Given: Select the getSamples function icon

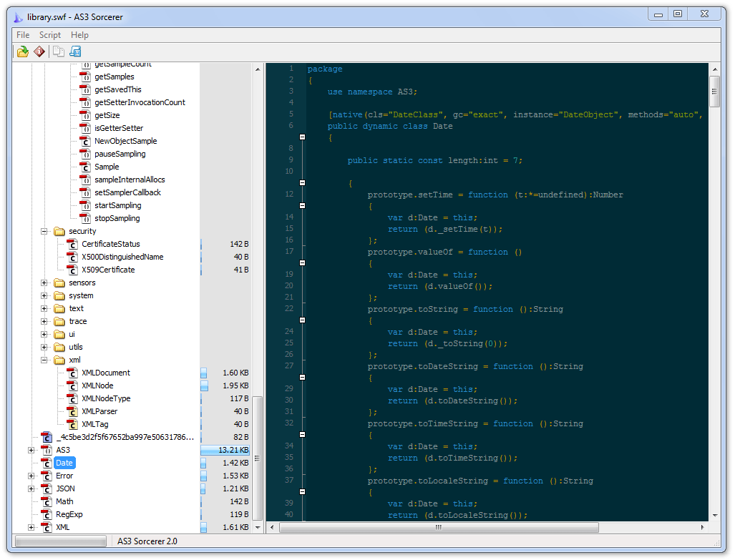Looking at the screenshot, I should click(85, 77).
